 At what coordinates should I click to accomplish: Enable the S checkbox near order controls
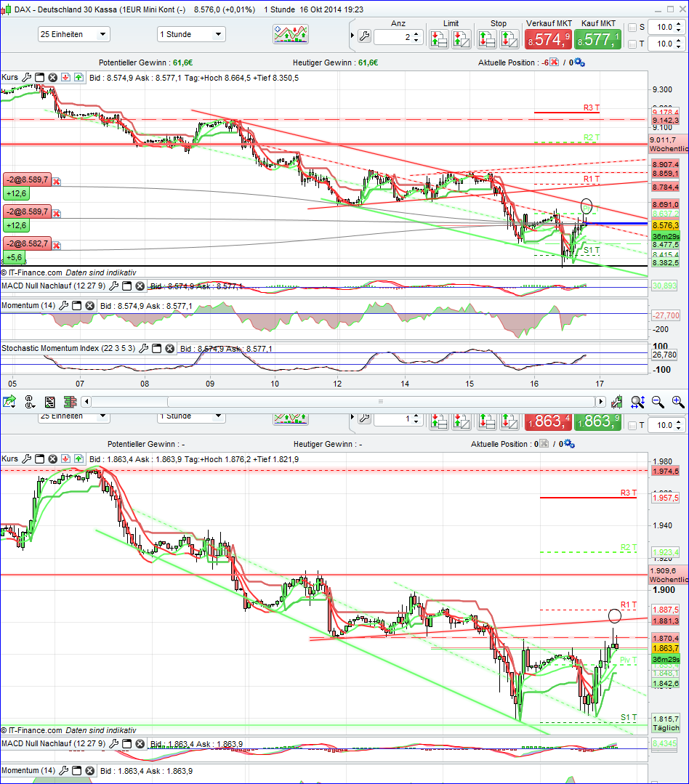click(x=631, y=27)
